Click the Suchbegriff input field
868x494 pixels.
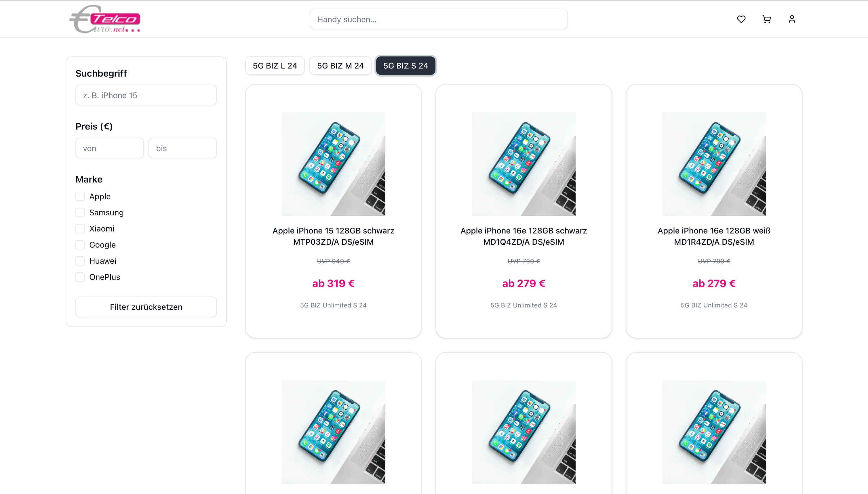[146, 95]
